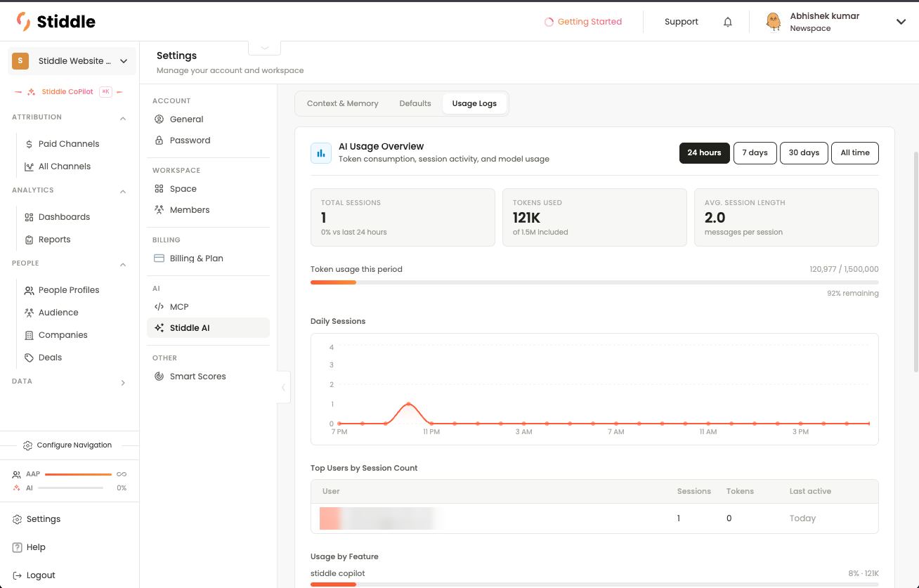
Task: Collapse the Analytics section
Action: [x=123, y=191]
